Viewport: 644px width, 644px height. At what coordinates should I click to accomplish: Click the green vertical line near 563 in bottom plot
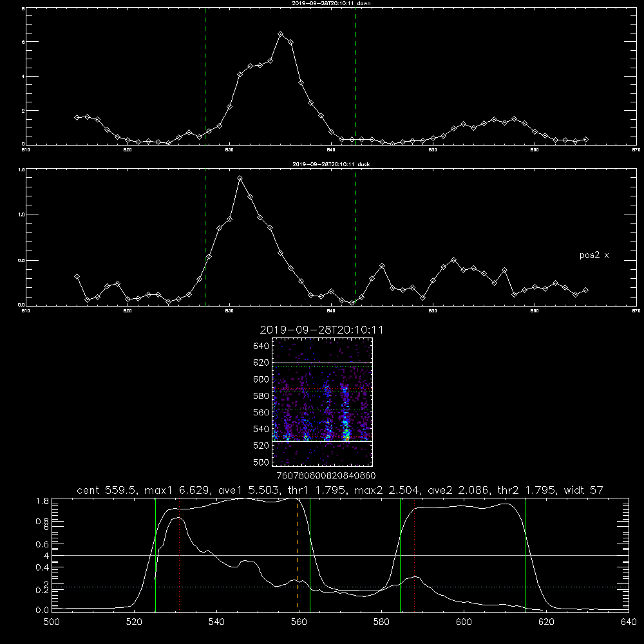pyautogui.click(x=310, y=554)
